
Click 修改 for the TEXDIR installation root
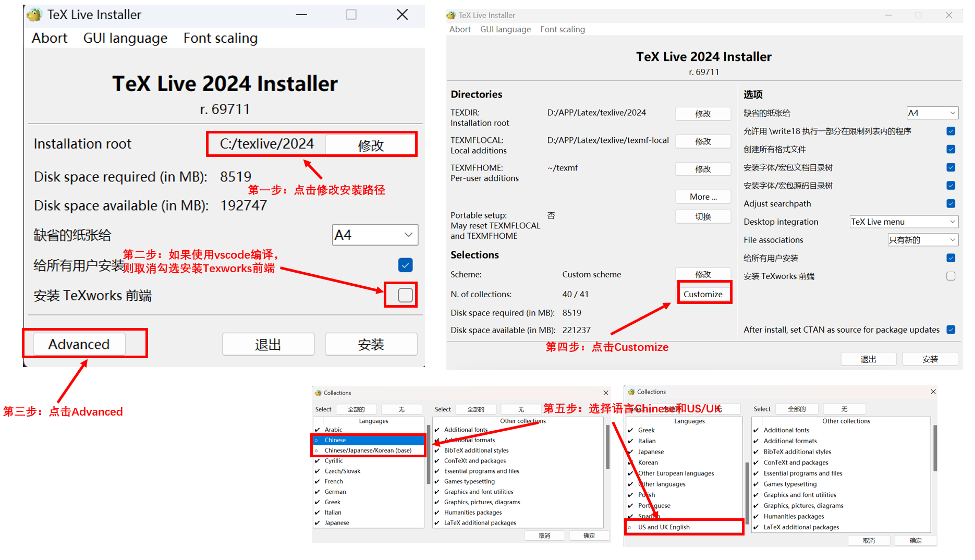703,114
